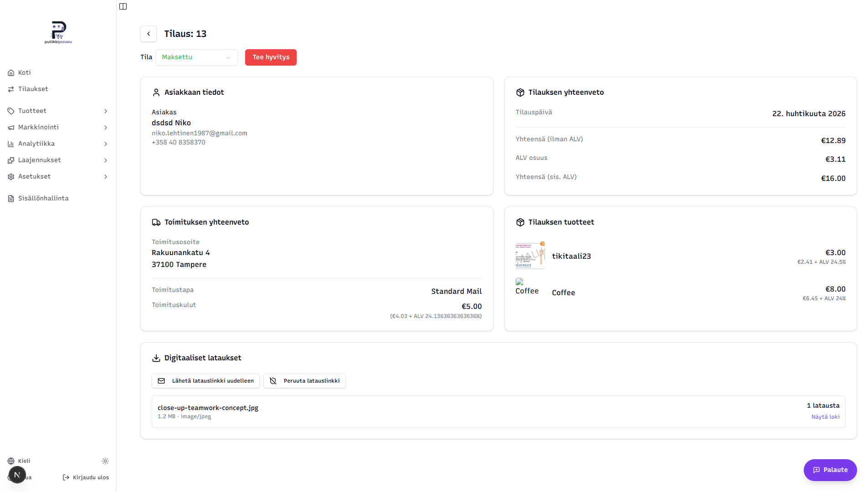868x492 pixels.
Task: Click the Tilauksen yhteenveto box icon
Action: 520,92
